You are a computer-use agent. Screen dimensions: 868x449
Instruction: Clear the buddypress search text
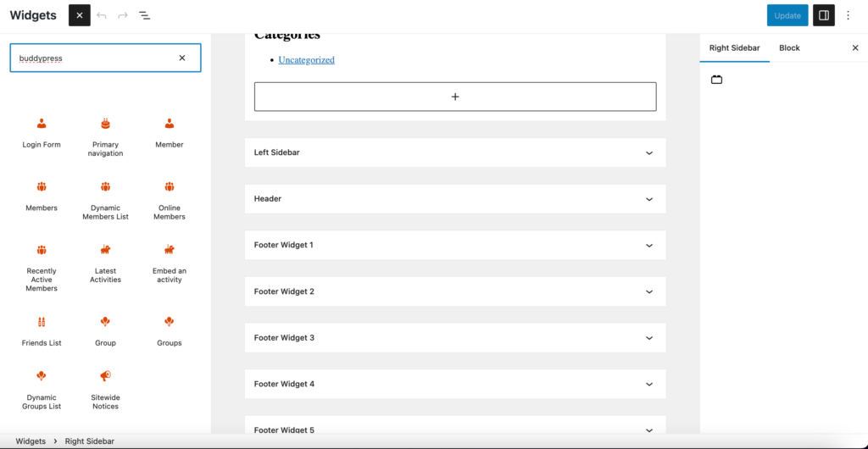pos(182,58)
